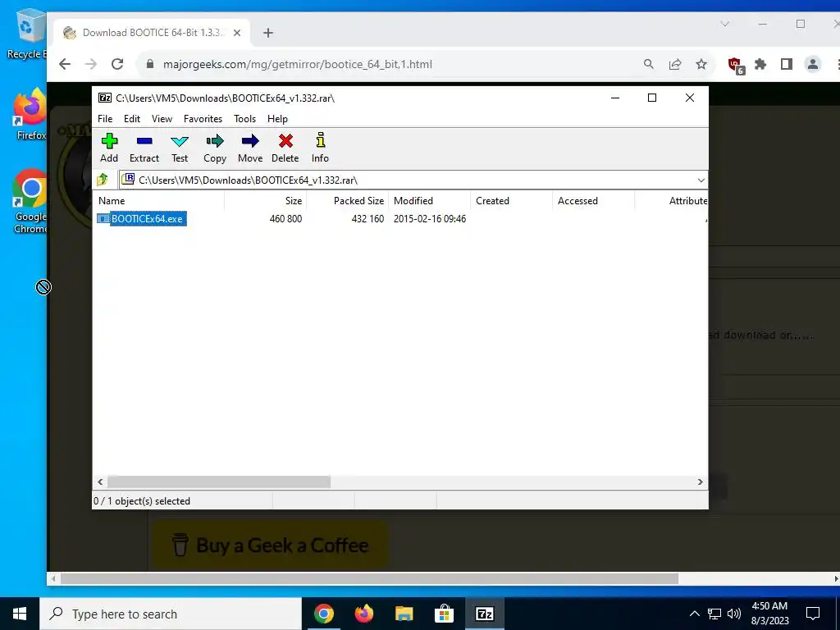Image resolution: width=840 pixels, height=630 pixels.
Task: Open Chrome from the taskbar
Action: (x=323, y=614)
